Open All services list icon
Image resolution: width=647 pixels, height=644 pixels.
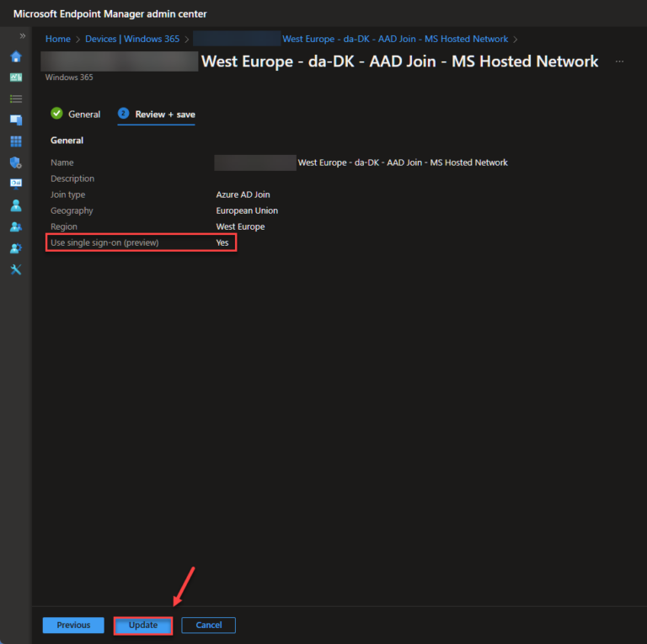pos(15,98)
